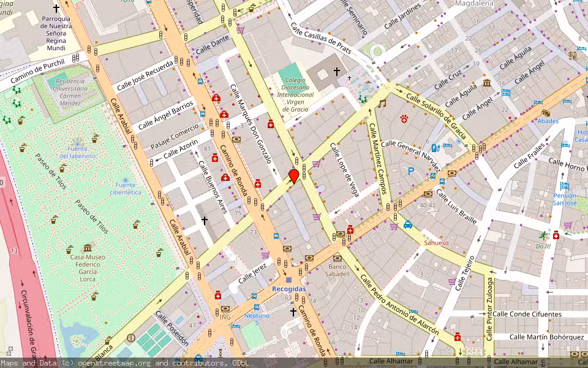Viewport: 588px width, 368px height.
Task: Click the large cross beside Colegio Diocesano building
Action: pyautogui.click(x=337, y=71)
